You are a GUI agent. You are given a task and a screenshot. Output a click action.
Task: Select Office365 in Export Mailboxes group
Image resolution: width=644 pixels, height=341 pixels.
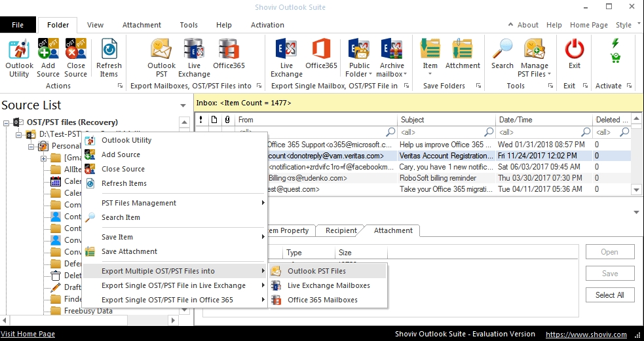[x=229, y=54]
